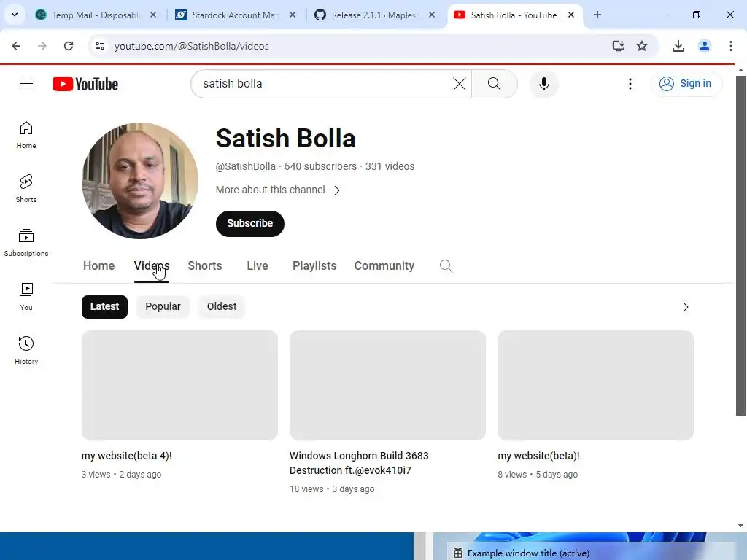This screenshot has width=747, height=560.
Task: Open channel Community tab
Action: 384,265
